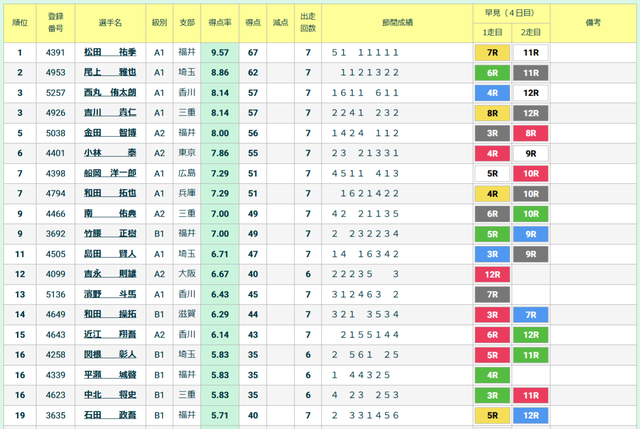Open racer link 吉永 則雄

point(110,274)
